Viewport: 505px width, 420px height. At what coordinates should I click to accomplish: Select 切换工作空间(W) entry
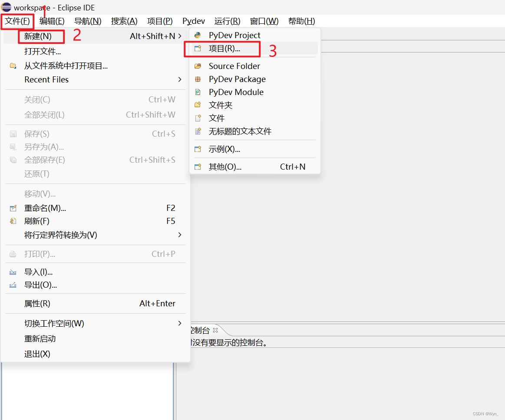click(x=95, y=323)
